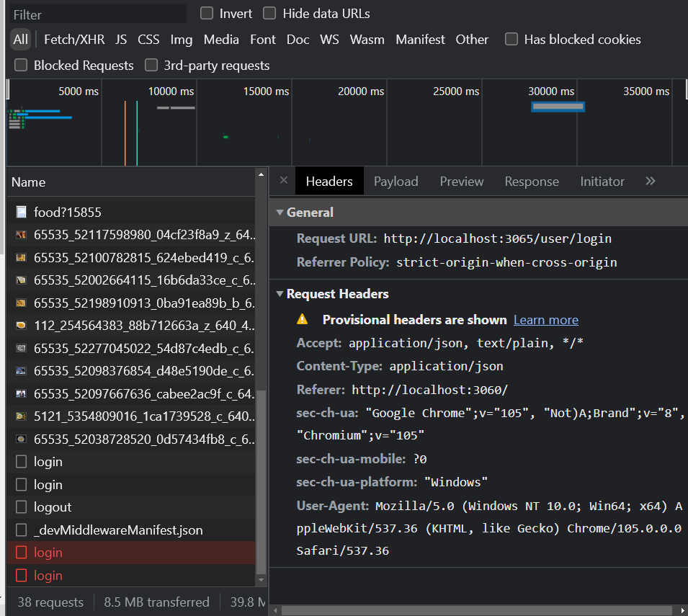688x616 pixels.
Task: Check Hide data URLs
Action: click(x=269, y=13)
